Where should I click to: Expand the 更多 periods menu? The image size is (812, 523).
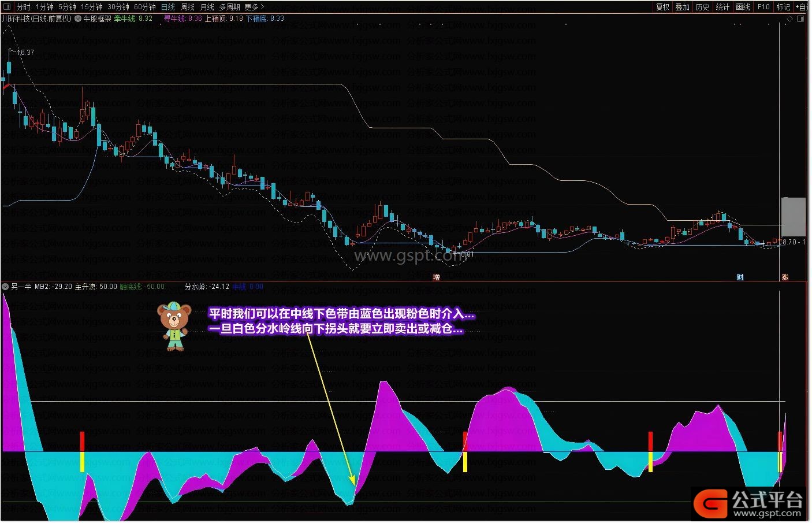click(254, 7)
